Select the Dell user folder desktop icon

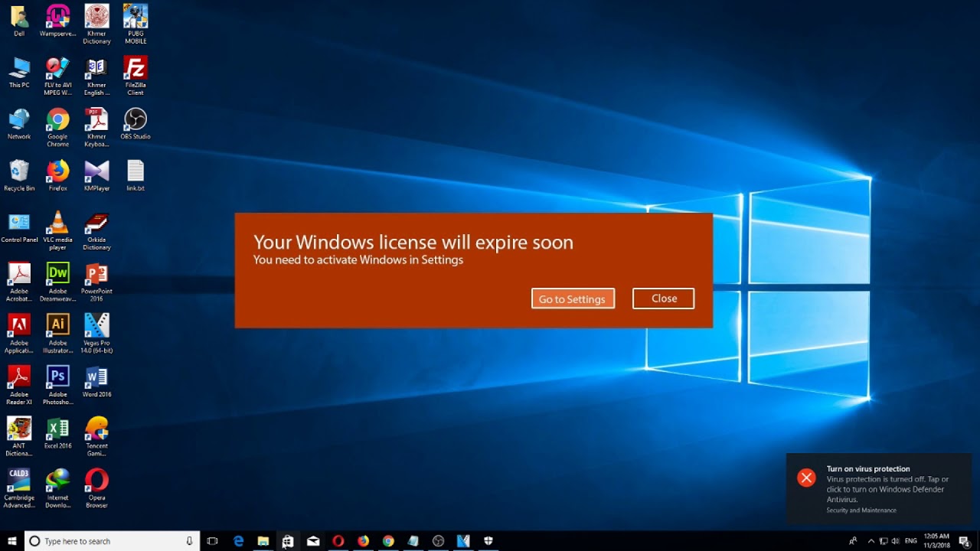[19, 21]
